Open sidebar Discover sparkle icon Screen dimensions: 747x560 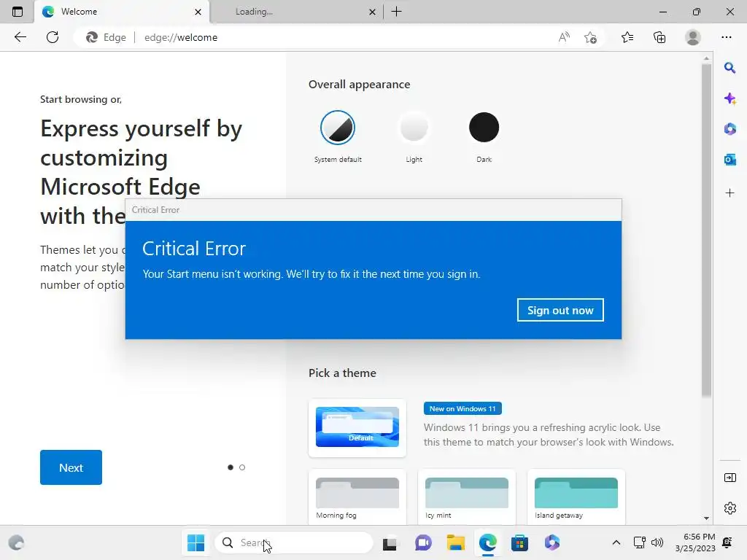729,98
